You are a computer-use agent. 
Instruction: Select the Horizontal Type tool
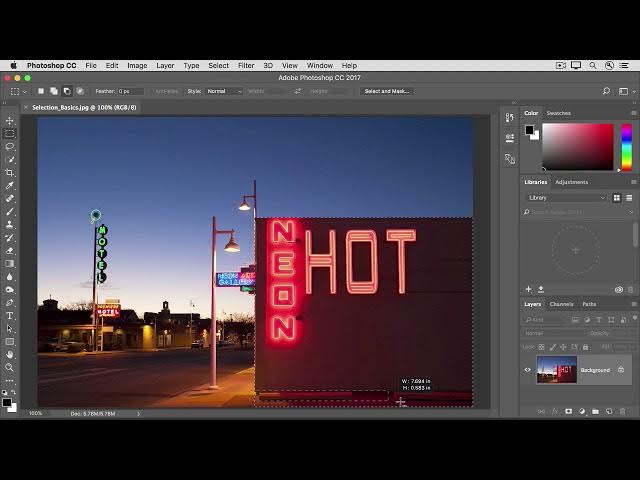point(10,316)
